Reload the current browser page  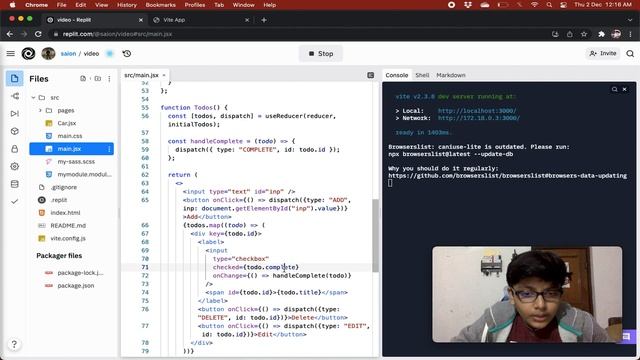point(38,34)
